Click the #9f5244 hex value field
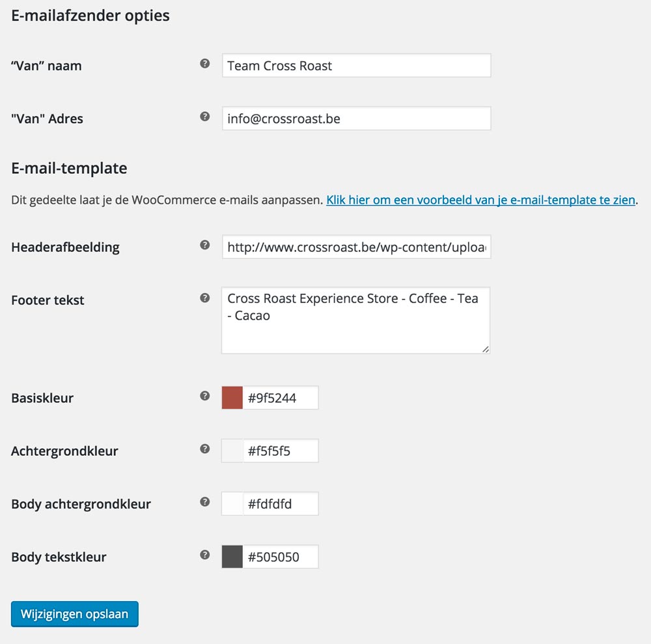The width and height of the screenshot is (651, 644). (x=281, y=398)
